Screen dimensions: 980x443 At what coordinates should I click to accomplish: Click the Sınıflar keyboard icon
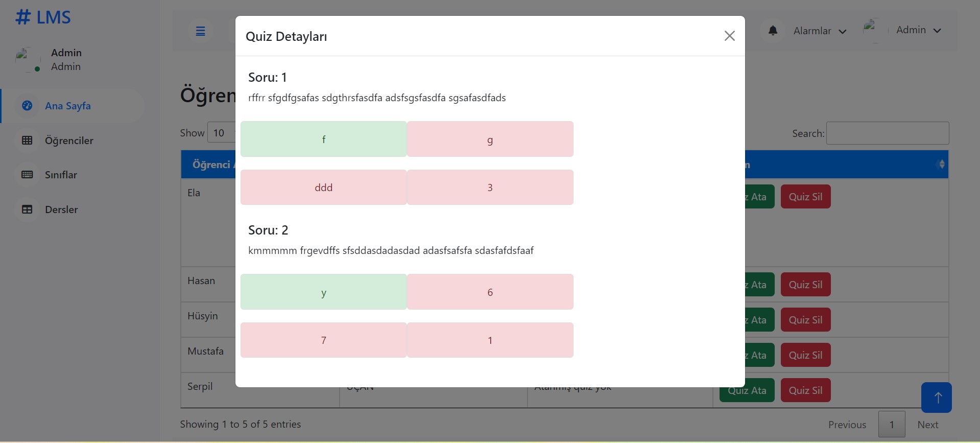[27, 175]
